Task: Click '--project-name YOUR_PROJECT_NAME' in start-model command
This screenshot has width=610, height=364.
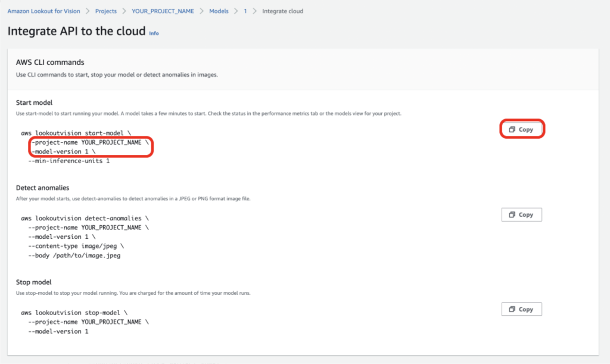Action: tap(88, 142)
